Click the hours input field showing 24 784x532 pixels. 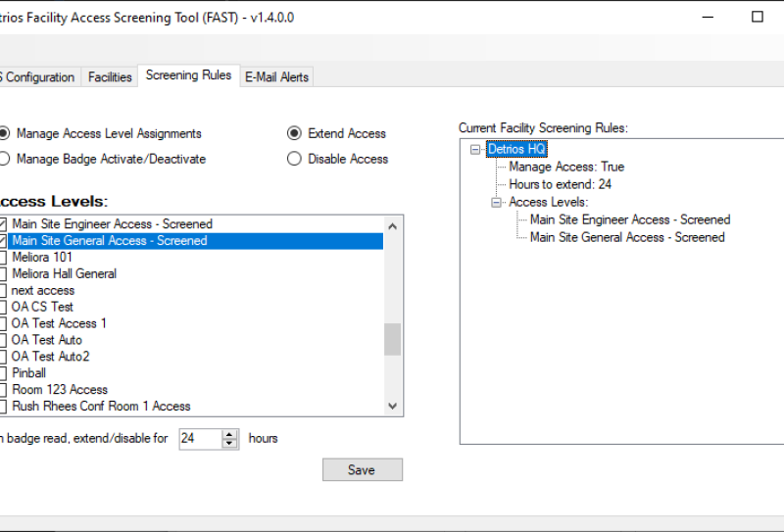tap(200, 439)
